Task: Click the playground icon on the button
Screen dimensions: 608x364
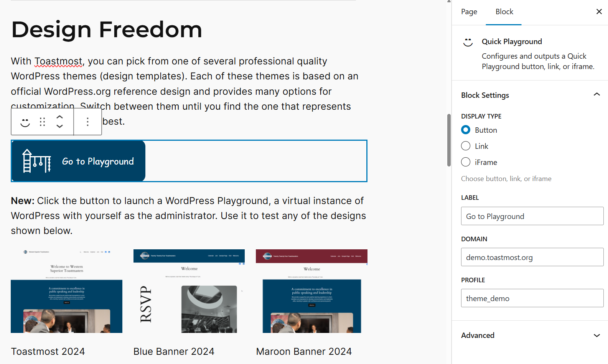Action: click(37, 161)
